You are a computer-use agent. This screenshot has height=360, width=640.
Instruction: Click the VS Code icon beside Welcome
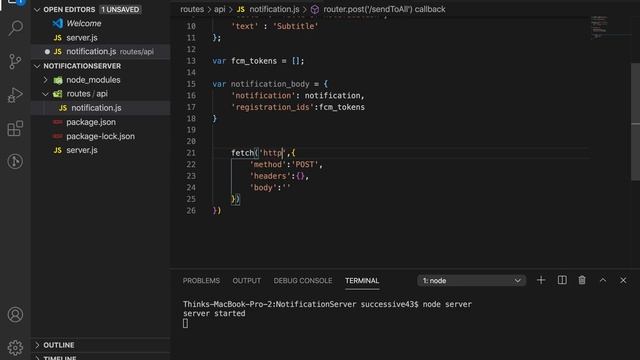58,23
